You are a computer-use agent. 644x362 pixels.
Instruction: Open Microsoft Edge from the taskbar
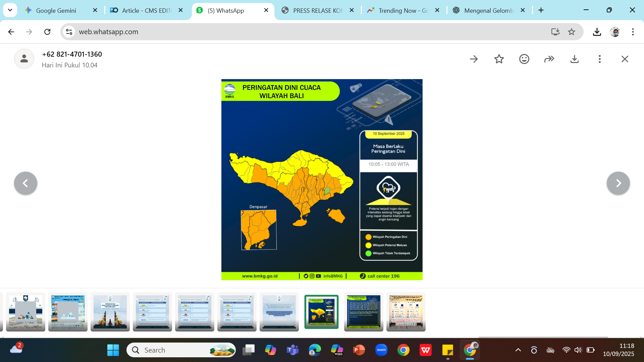click(x=315, y=350)
